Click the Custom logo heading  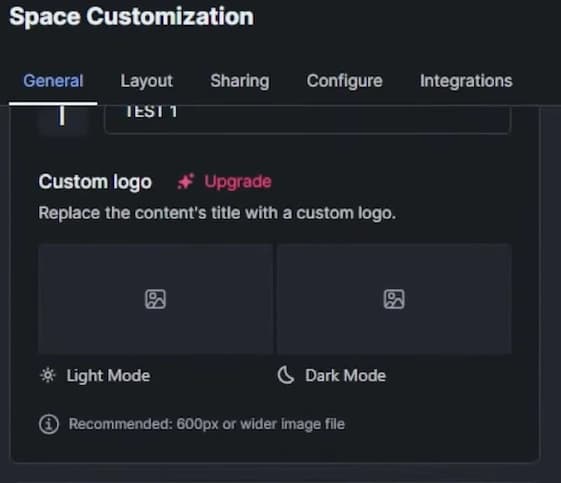point(95,182)
